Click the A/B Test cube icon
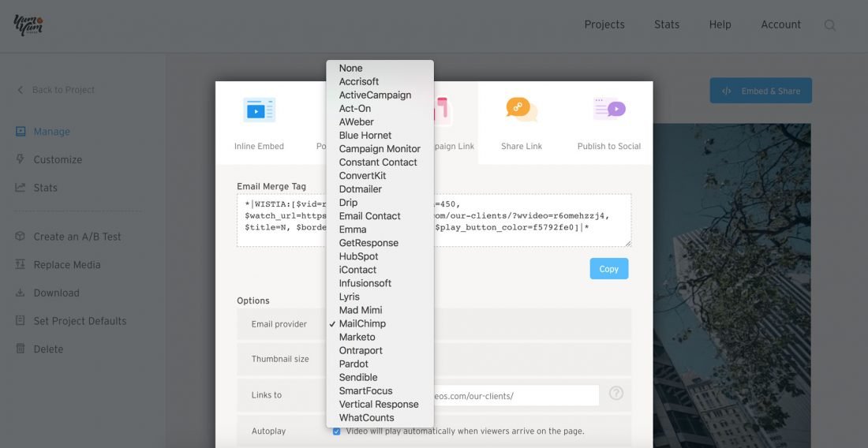Image resolution: width=868 pixels, height=448 pixels. (x=21, y=236)
